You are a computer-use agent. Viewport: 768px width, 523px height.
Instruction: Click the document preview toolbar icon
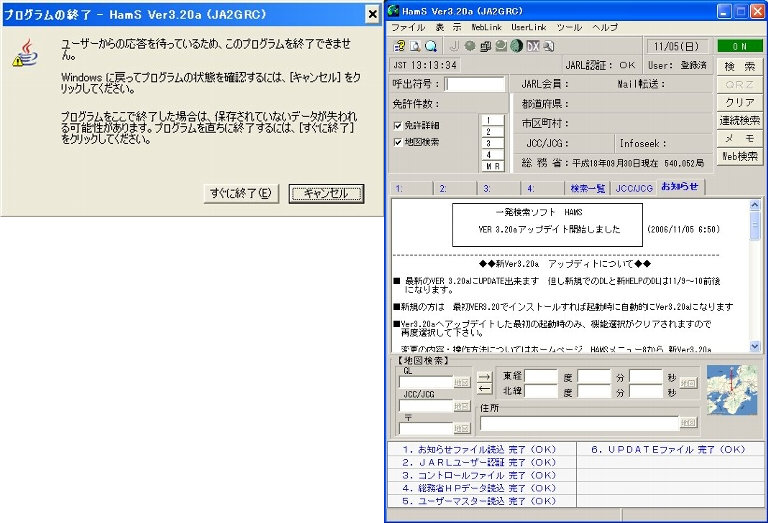click(x=415, y=46)
